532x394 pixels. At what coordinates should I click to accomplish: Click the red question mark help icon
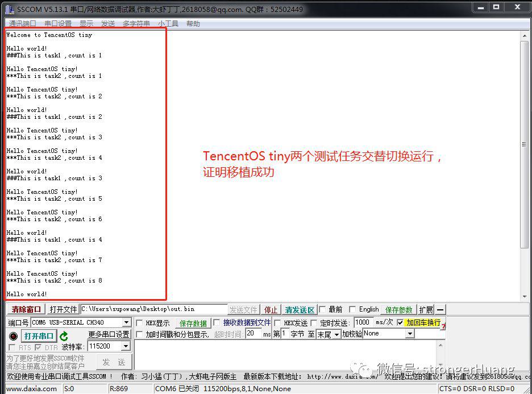click(443, 326)
